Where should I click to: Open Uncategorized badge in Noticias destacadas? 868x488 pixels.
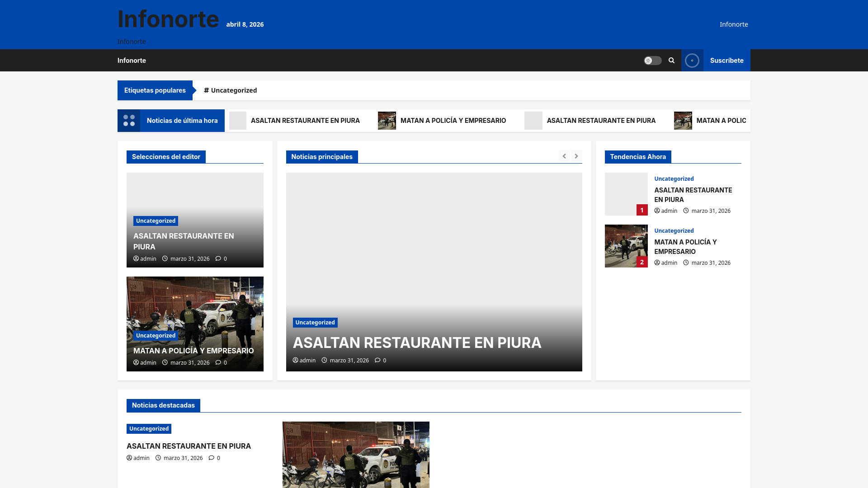[x=149, y=429]
